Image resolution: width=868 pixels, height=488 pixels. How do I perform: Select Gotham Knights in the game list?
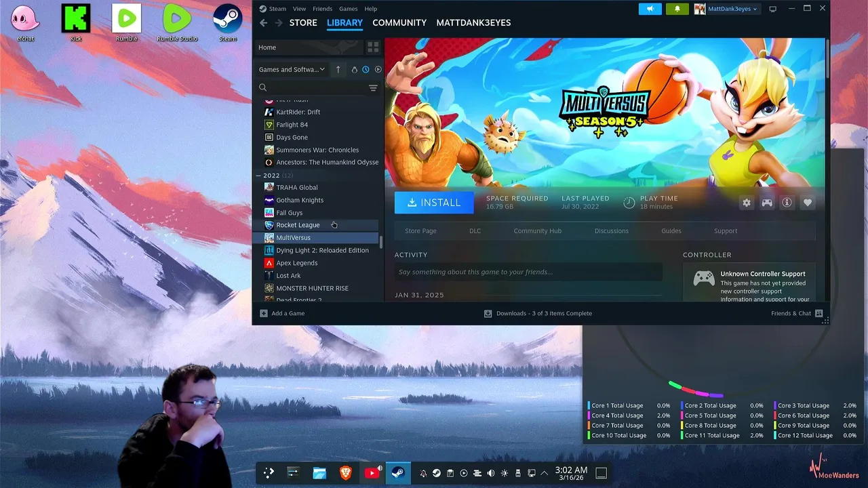(x=316, y=200)
